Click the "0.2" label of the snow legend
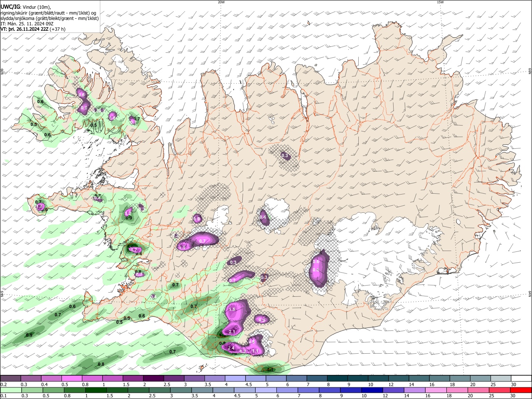This screenshot has width=532, height=399. (3, 384)
